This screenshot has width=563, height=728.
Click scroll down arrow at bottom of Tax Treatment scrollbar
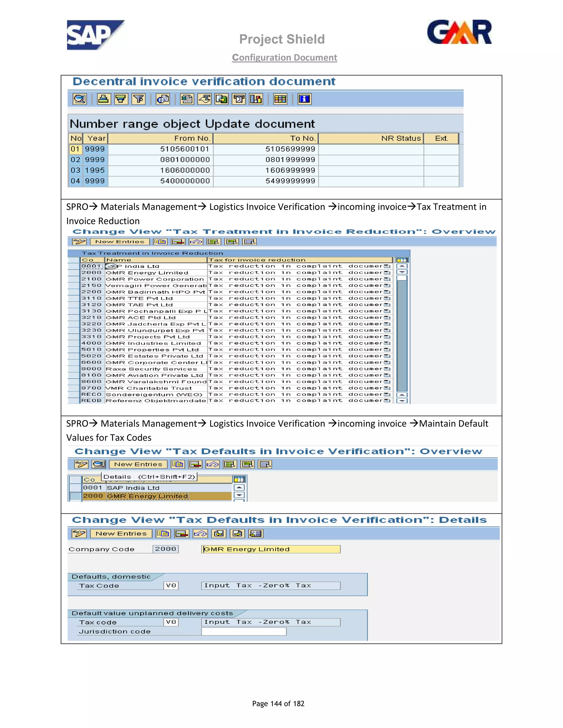click(x=402, y=401)
